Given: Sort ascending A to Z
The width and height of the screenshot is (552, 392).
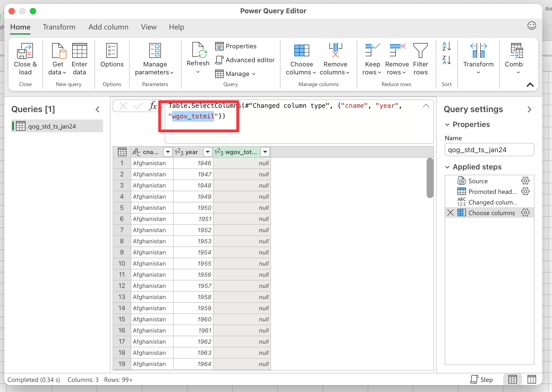Looking at the screenshot, I should pos(447,46).
